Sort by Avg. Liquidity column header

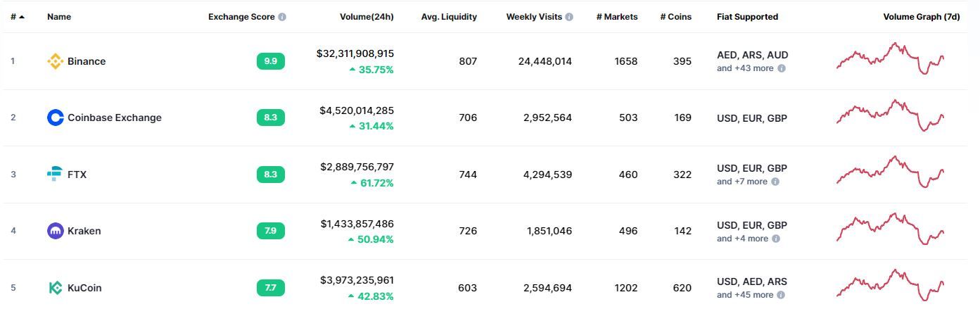point(449,17)
